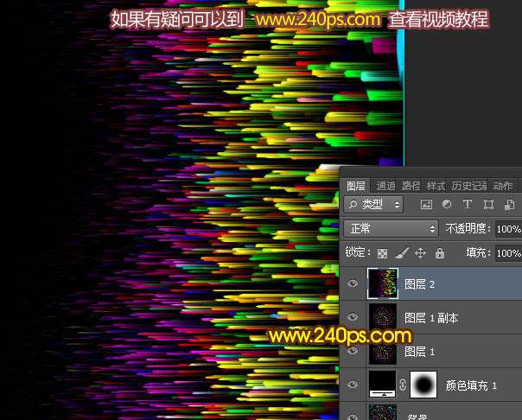
Task: Lock all with padlock icon
Action: coord(440,253)
